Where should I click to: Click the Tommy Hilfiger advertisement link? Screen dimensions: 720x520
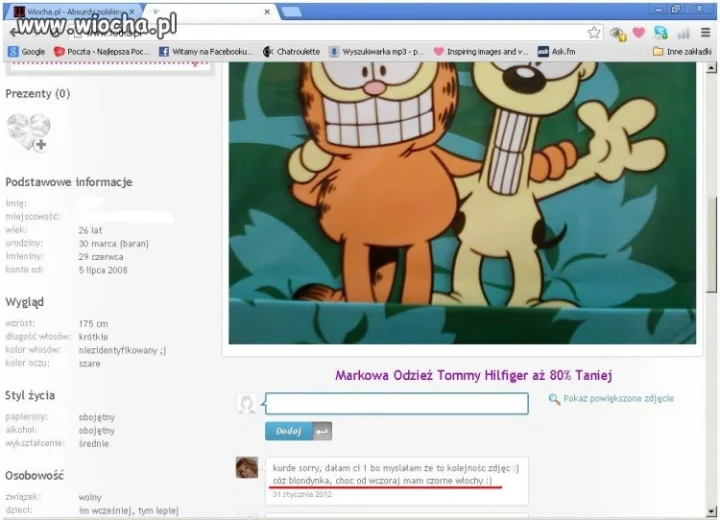point(473,375)
